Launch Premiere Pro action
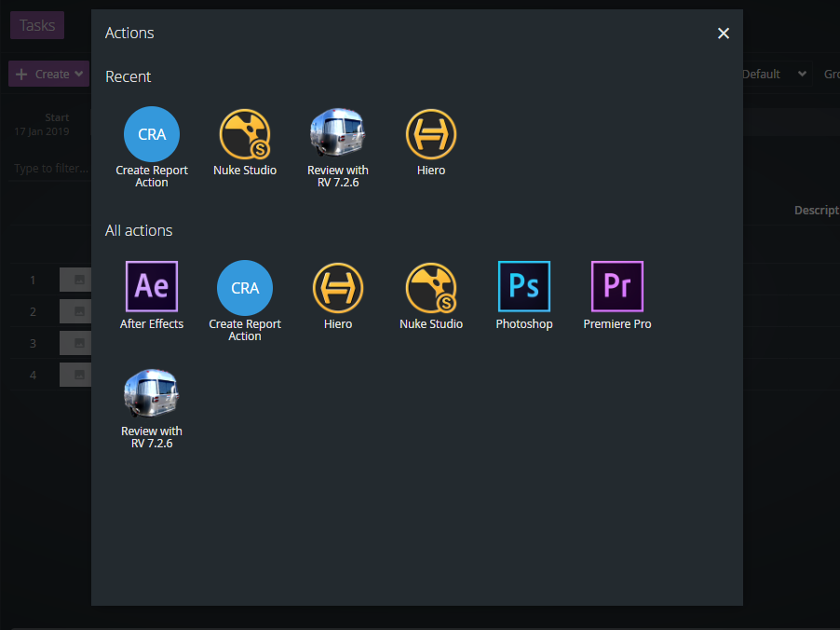Image resolution: width=840 pixels, height=630 pixels. pyautogui.click(x=617, y=295)
